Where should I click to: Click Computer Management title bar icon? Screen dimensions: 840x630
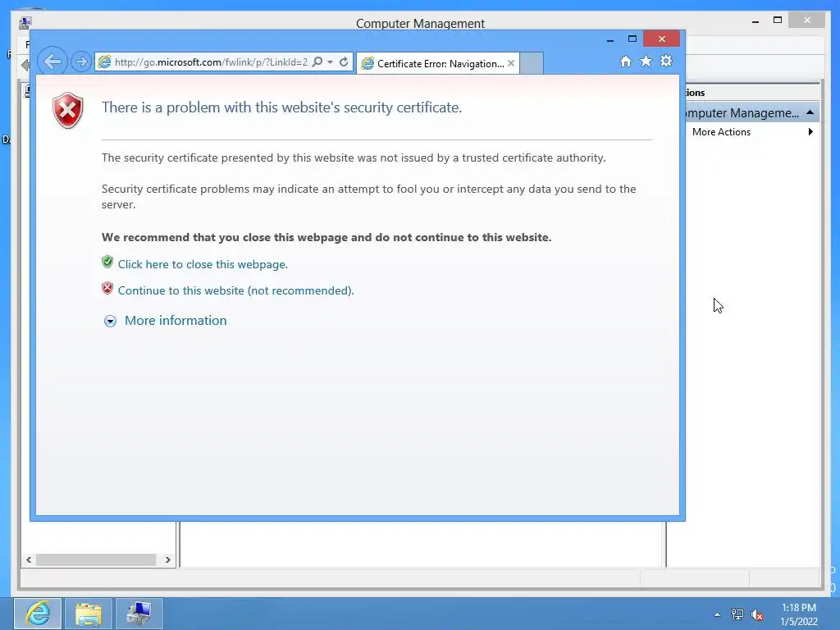(x=25, y=23)
